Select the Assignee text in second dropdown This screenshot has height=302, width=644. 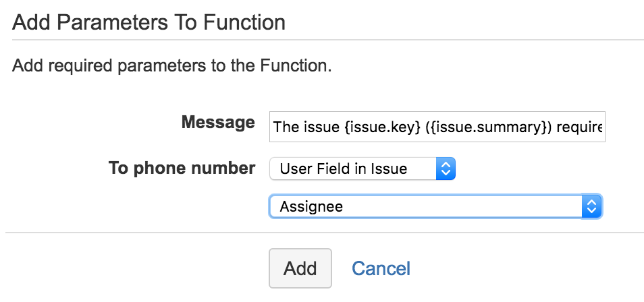(311, 206)
